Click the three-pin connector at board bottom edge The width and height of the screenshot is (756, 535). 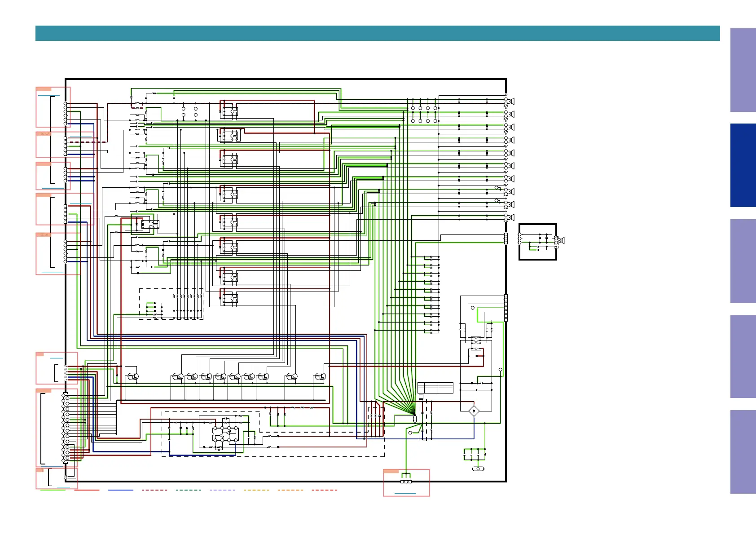pyautogui.click(x=406, y=482)
